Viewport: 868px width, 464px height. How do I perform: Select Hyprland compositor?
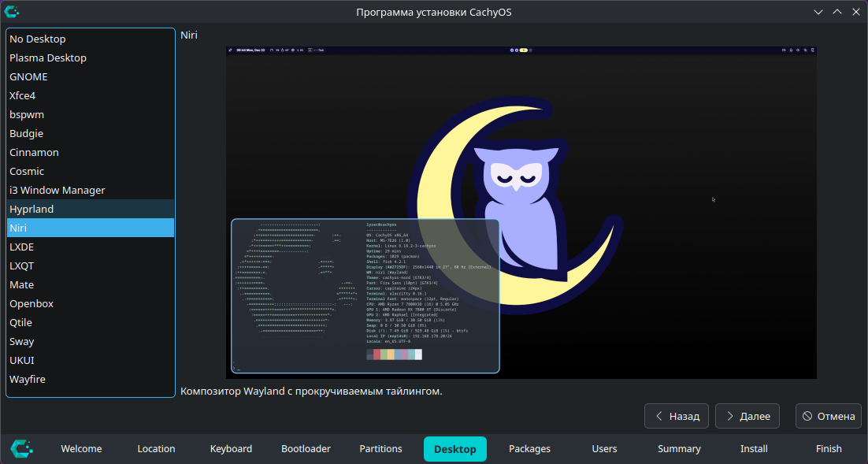91,209
